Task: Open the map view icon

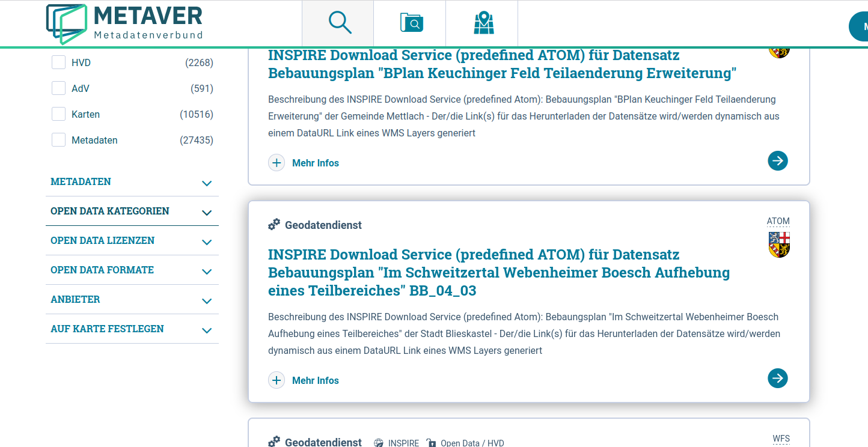Action: (483, 23)
